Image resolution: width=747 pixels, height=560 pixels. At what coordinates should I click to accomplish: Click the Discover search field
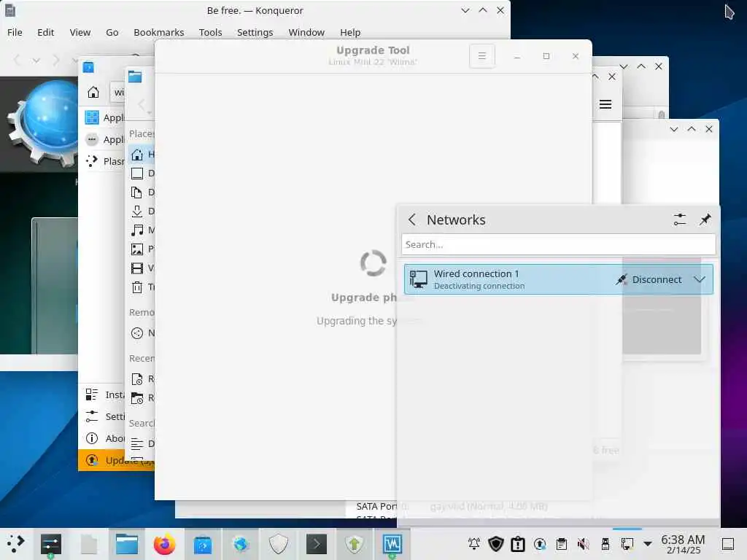[x=117, y=92]
